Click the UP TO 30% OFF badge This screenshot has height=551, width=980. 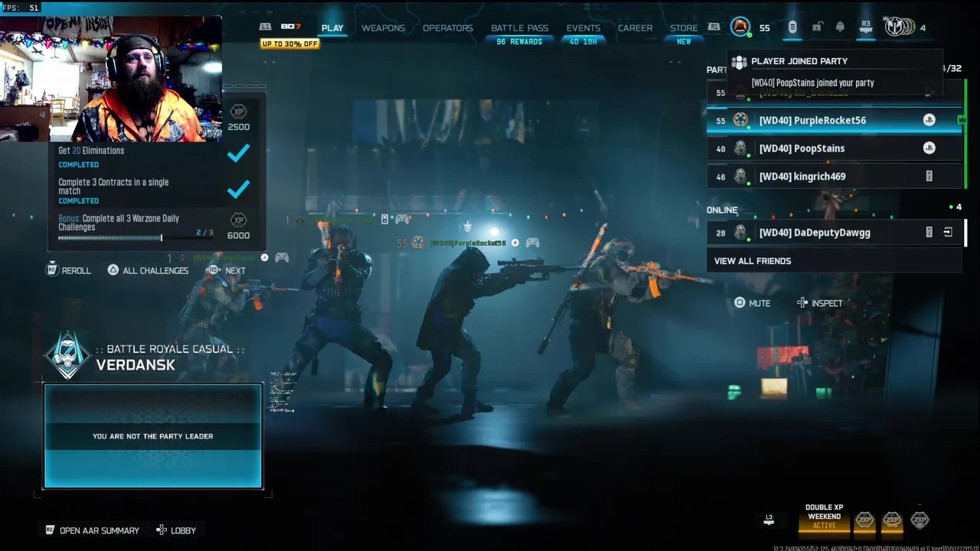pos(290,44)
